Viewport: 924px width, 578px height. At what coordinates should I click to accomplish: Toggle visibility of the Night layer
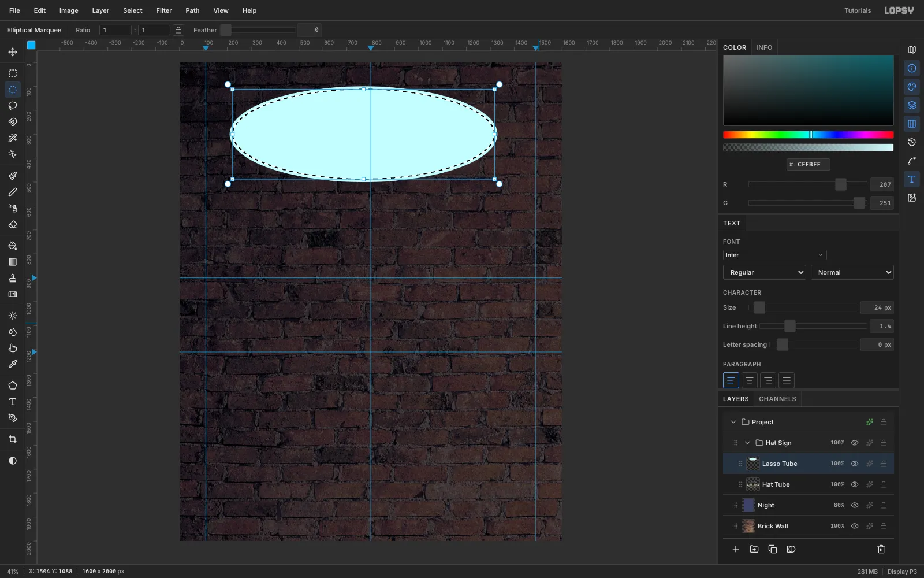coord(855,505)
